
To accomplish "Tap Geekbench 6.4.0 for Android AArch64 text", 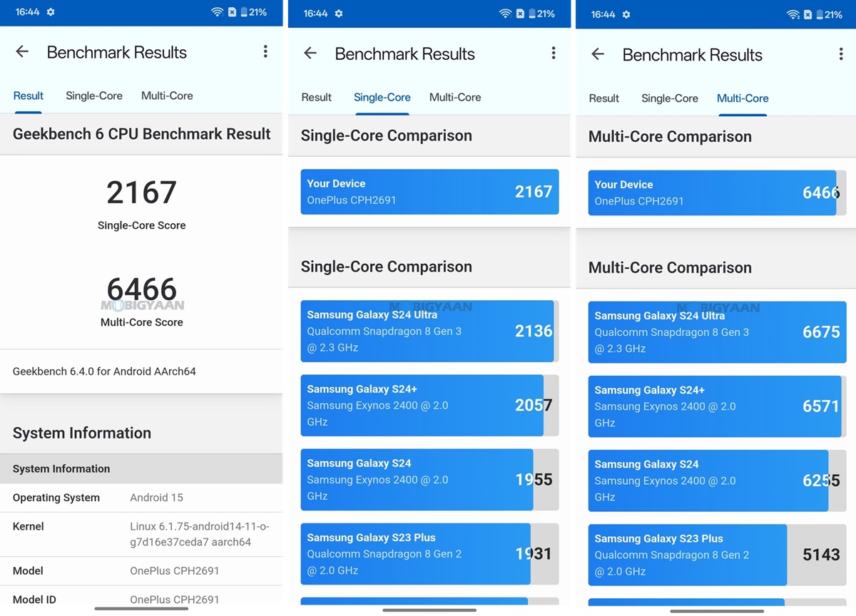I will pyautogui.click(x=104, y=371).
